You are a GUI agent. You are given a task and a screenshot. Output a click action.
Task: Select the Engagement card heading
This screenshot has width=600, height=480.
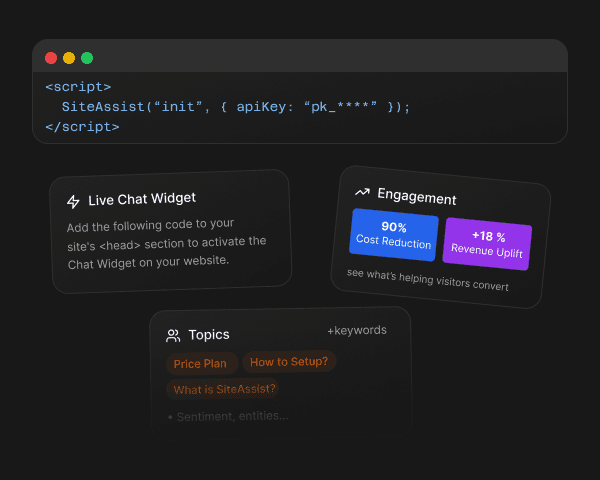coord(417,197)
